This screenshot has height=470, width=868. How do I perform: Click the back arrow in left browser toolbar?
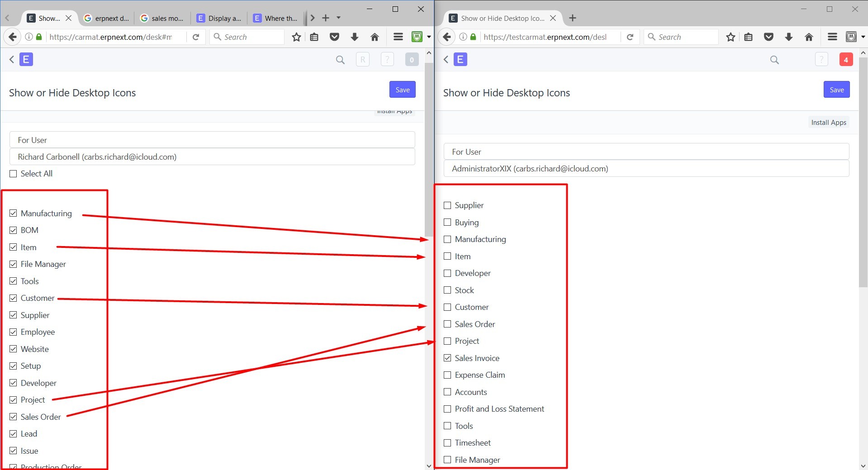(x=12, y=37)
